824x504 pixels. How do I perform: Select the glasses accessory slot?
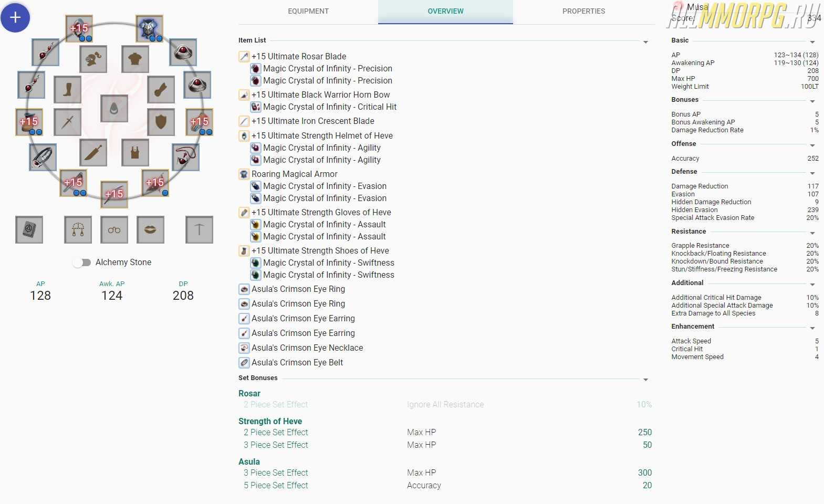(x=114, y=230)
